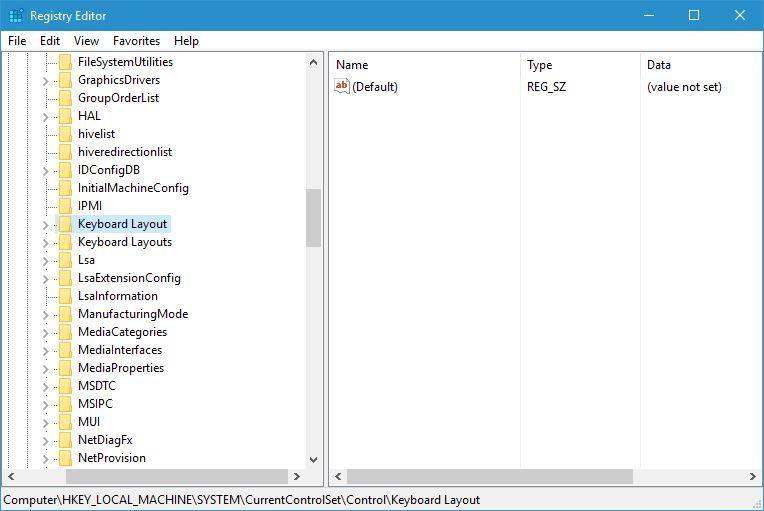The height and width of the screenshot is (511, 764).
Task: Expand the IDConfigDB key
Action: tap(45, 171)
